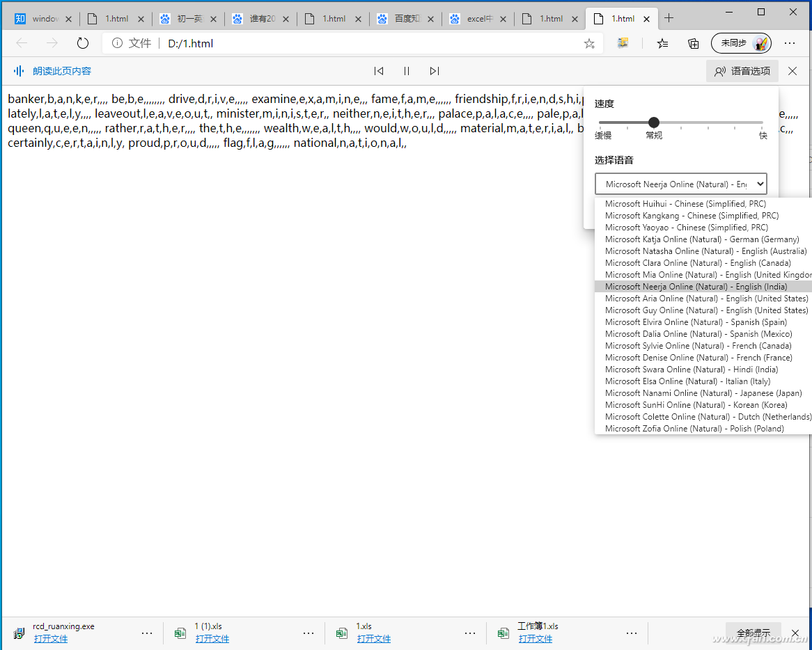Open file link for 1 (1).xls

pos(212,639)
